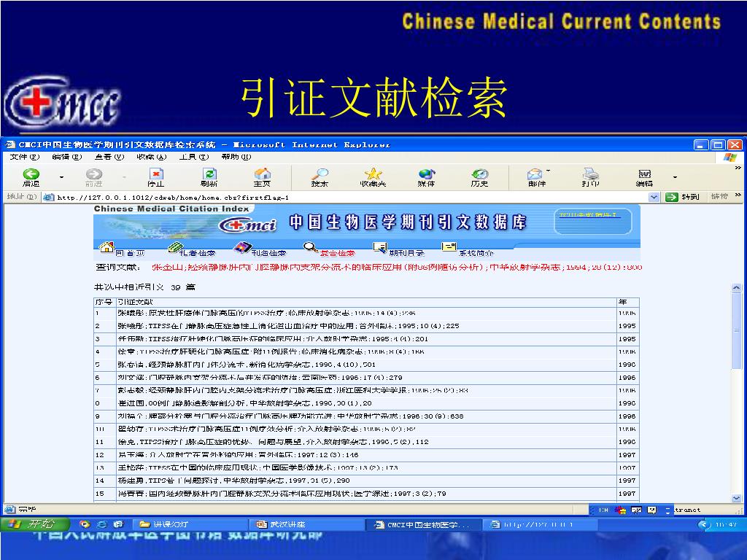Click the 转到 Go button
Image resolution: width=747 pixels, height=560 pixels.
[x=683, y=197]
